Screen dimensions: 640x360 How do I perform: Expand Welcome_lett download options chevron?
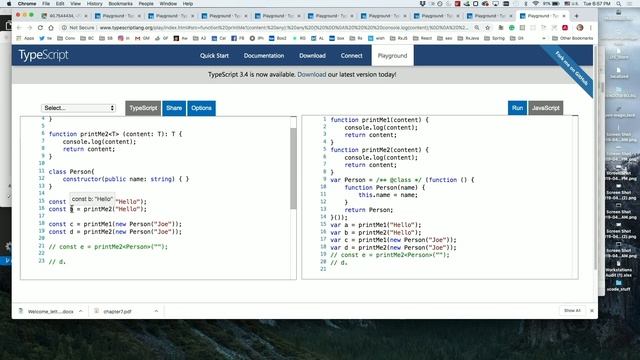point(81,311)
